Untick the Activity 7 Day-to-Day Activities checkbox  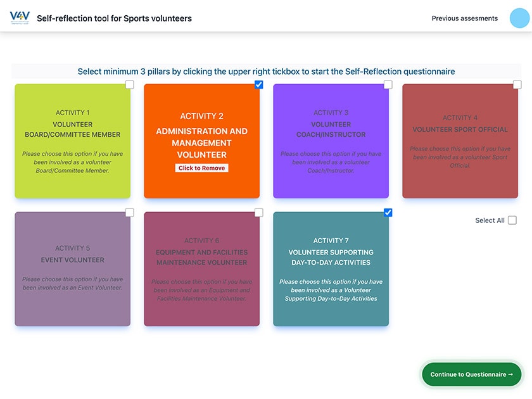pyautogui.click(x=388, y=213)
